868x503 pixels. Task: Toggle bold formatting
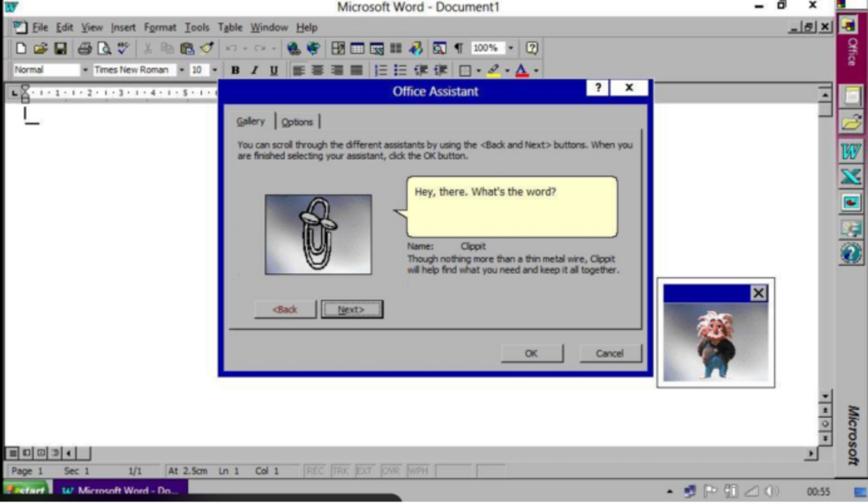[x=235, y=71]
